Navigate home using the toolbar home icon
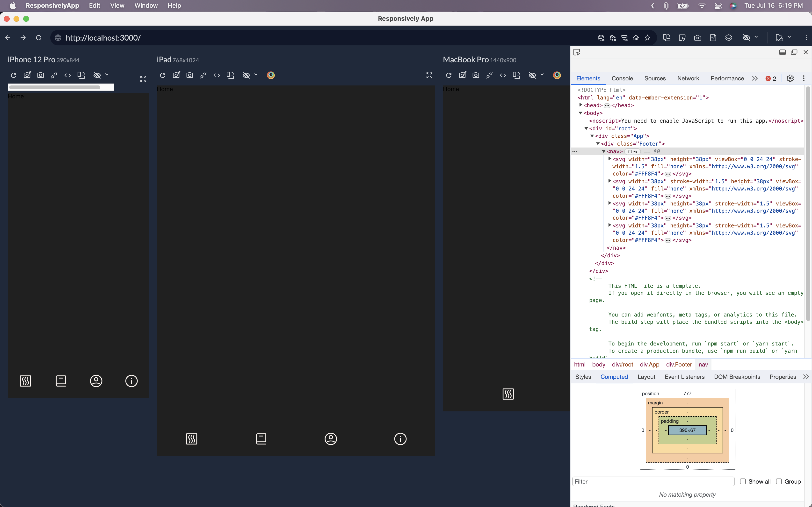Image resolution: width=812 pixels, height=507 pixels. click(x=636, y=38)
